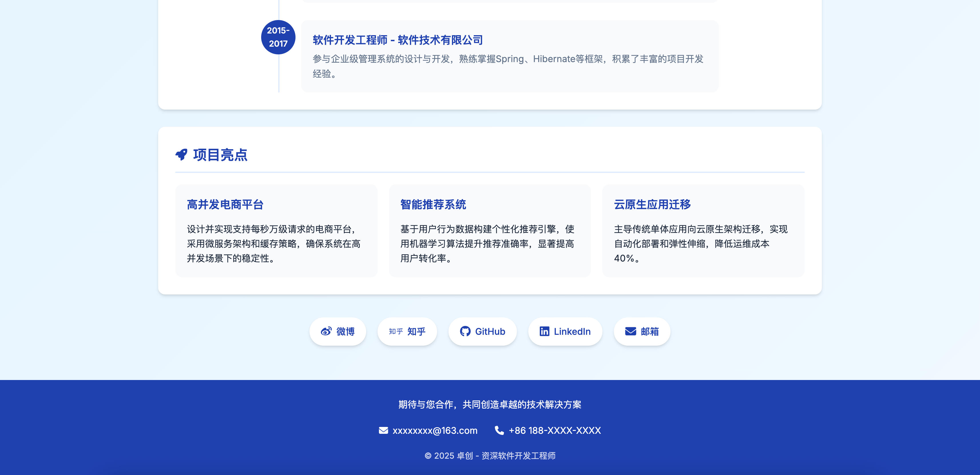The width and height of the screenshot is (980, 475).
Task: Click the small 知乎 logo icon
Action: pyautogui.click(x=396, y=331)
